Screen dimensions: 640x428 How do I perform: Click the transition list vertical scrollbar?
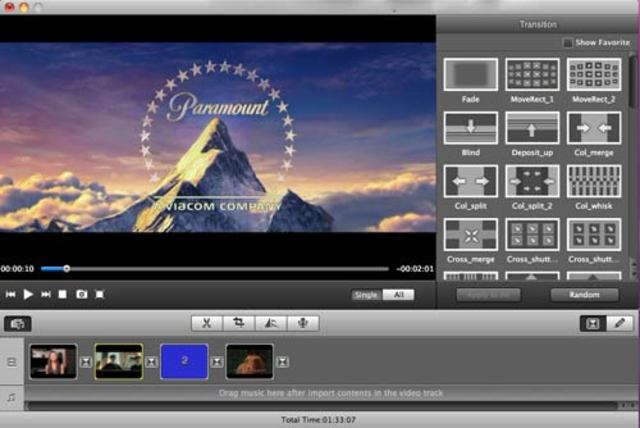click(x=633, y=82)
